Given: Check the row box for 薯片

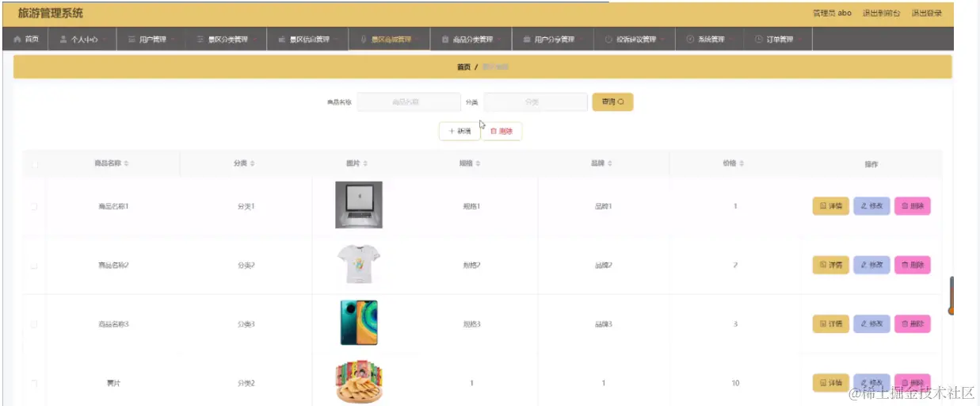Looking at the screenshot, I should click(x=34, y=383).
